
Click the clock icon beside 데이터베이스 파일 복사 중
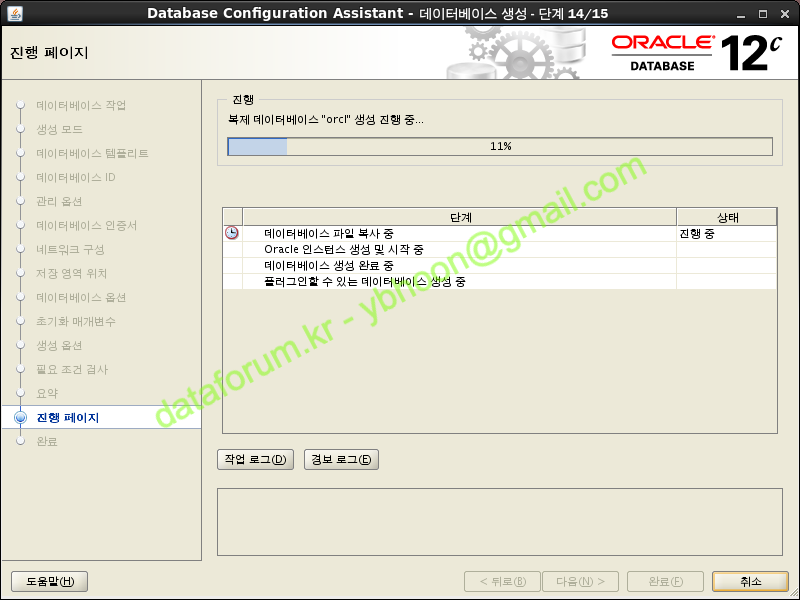(232, 233)
